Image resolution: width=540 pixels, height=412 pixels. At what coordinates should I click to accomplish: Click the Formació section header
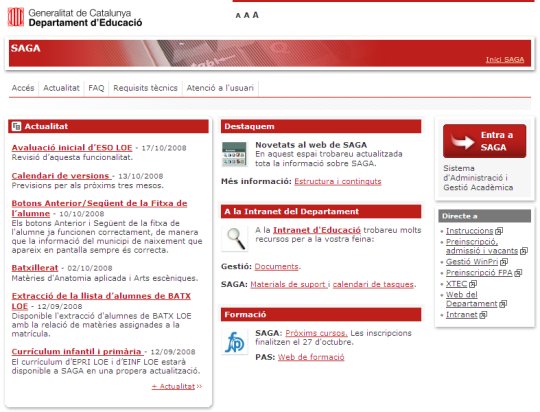pos(321,315)
